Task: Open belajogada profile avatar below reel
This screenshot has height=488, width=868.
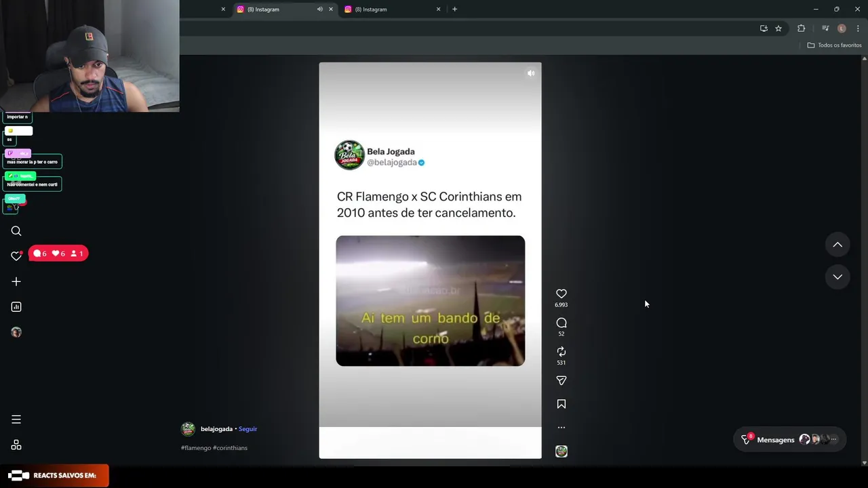Action: point(189,429)
